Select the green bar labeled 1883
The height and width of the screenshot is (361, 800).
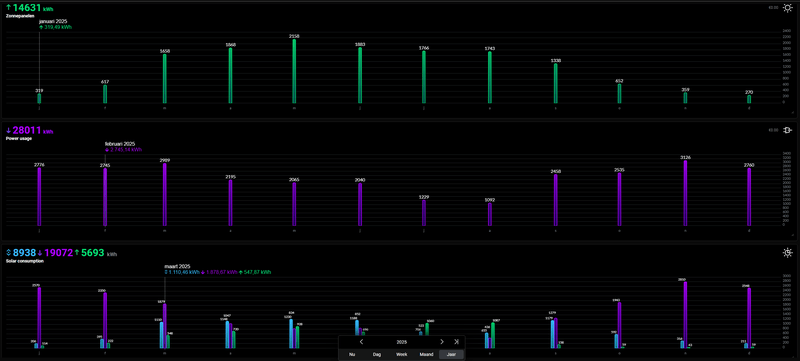coord(360,75)
